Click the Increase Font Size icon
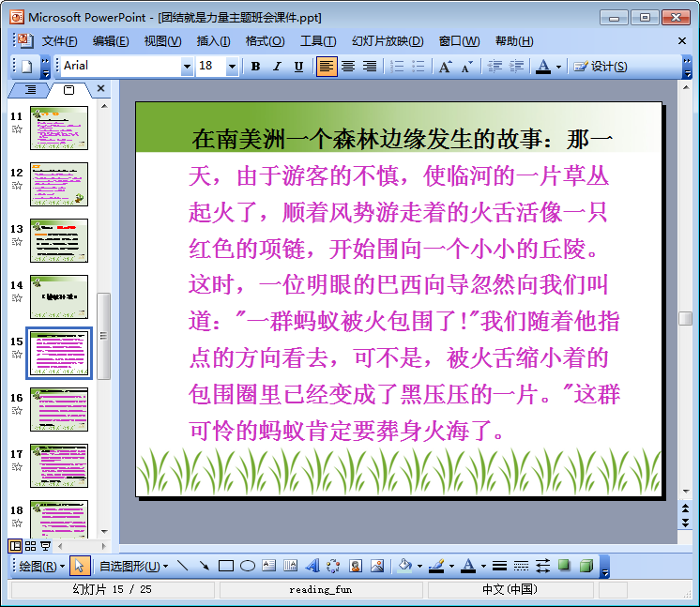 coord(445,67)
